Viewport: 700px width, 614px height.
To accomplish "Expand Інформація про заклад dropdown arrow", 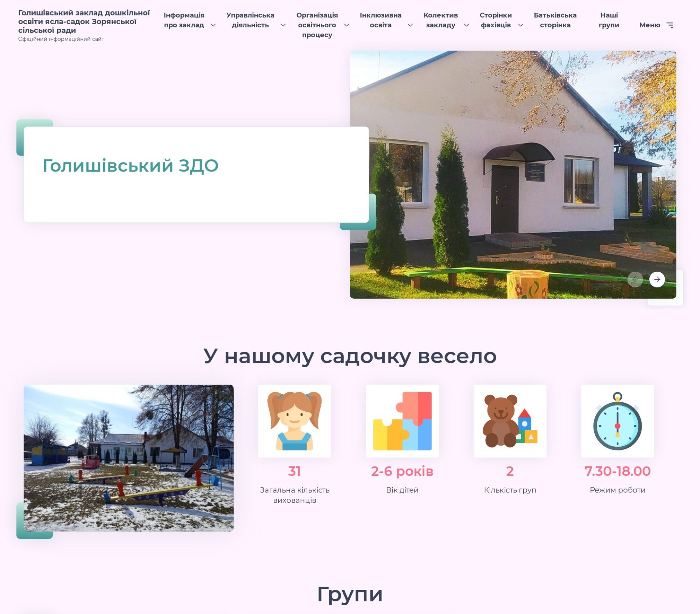I will pyautogui.click(x=213, y=25).
